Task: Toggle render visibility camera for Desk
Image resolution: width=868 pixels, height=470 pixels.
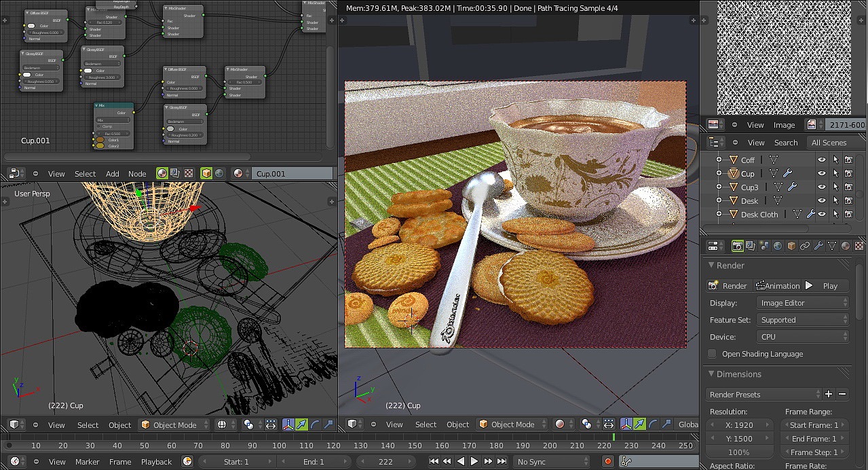Action: pyautogui.click(x=848, y=200)
